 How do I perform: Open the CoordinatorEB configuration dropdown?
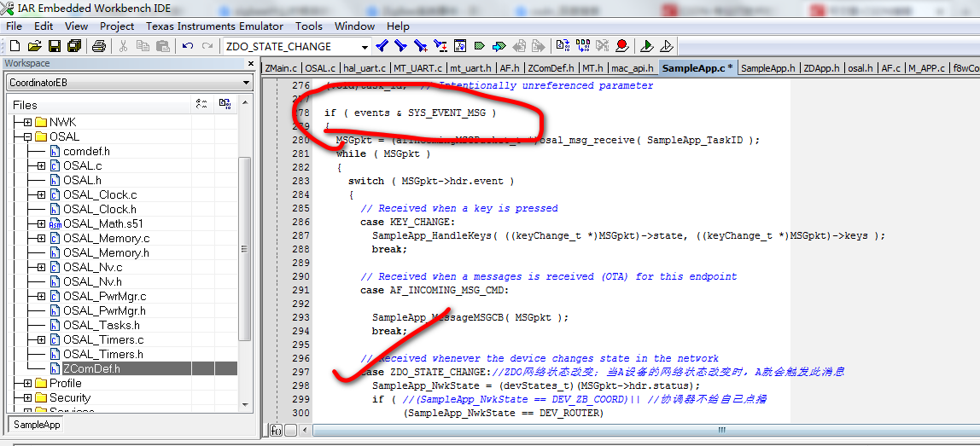(x=246, y=83)
